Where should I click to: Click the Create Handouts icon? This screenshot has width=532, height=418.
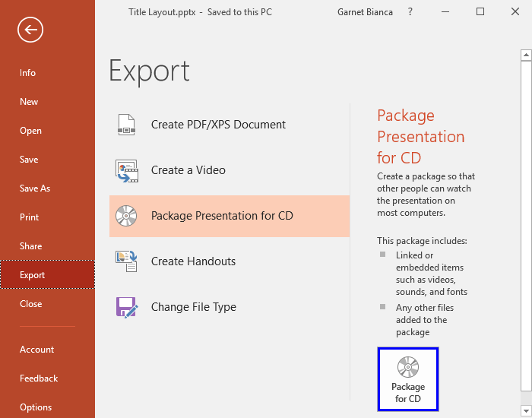pos(126,261)
